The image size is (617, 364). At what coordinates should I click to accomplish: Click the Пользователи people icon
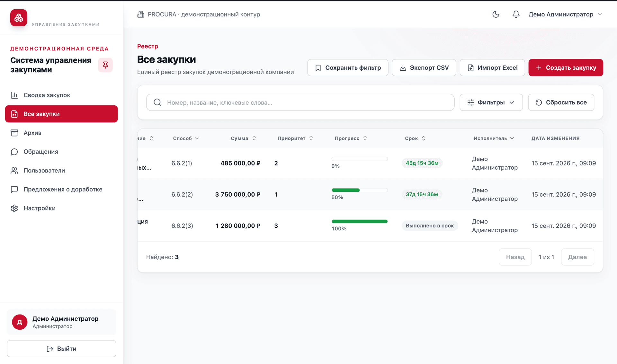14,171
